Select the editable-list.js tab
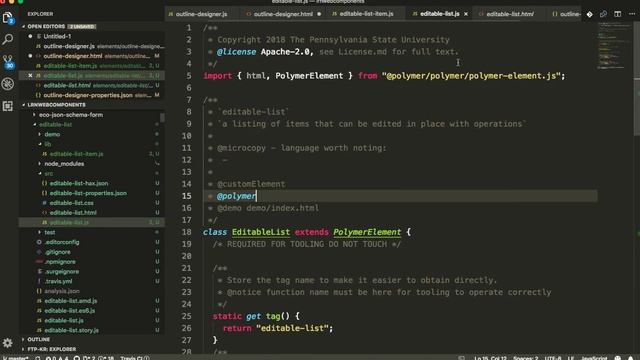 (440, 14)
